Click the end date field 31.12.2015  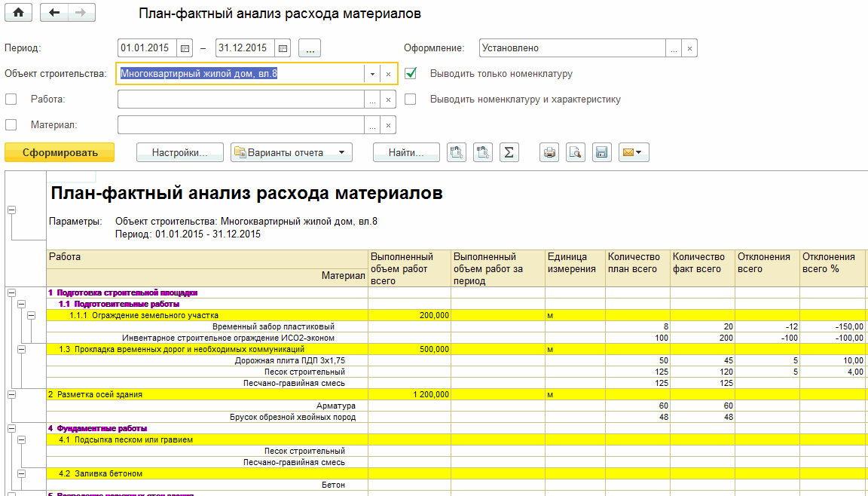(x=245, y=48)
